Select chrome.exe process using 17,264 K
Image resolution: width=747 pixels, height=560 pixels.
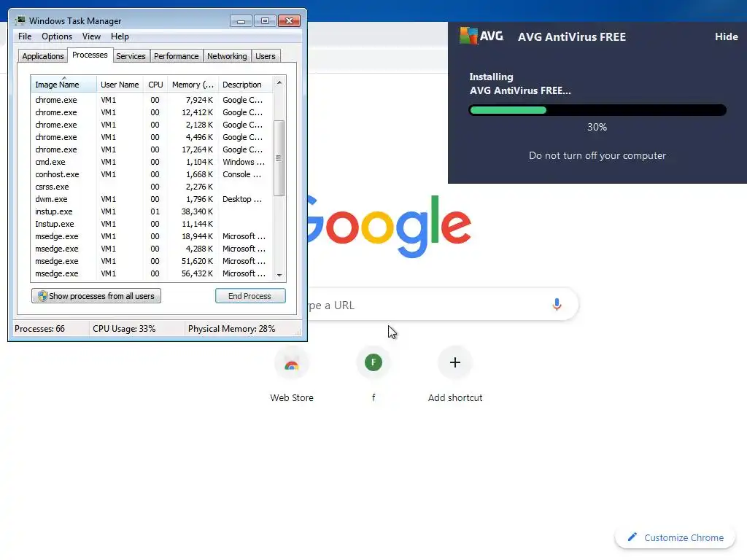[152, 149]
